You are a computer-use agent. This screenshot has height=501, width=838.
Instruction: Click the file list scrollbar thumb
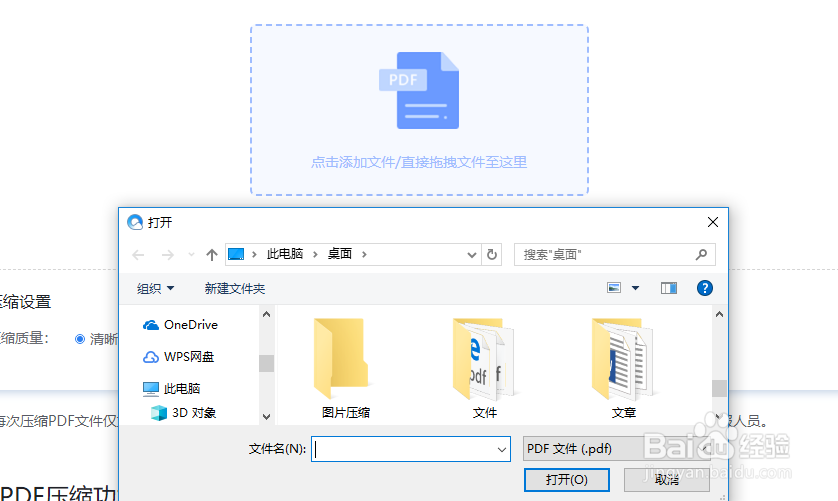point(719,388)
